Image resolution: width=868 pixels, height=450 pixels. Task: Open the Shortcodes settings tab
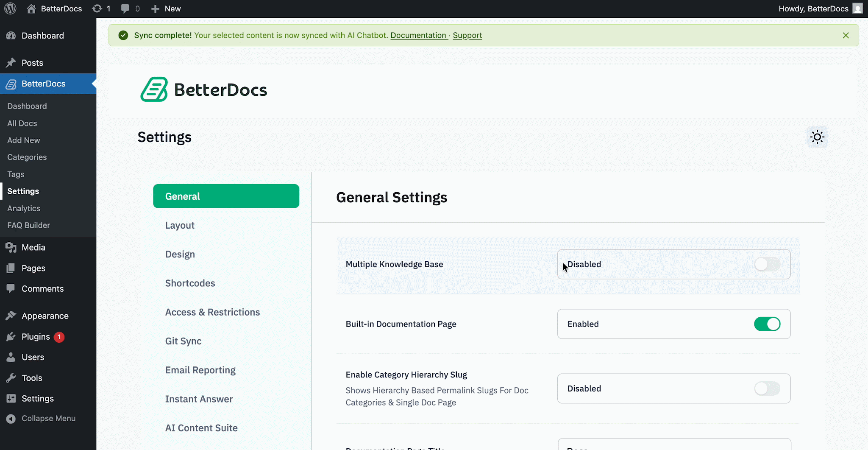click(190, 283)
